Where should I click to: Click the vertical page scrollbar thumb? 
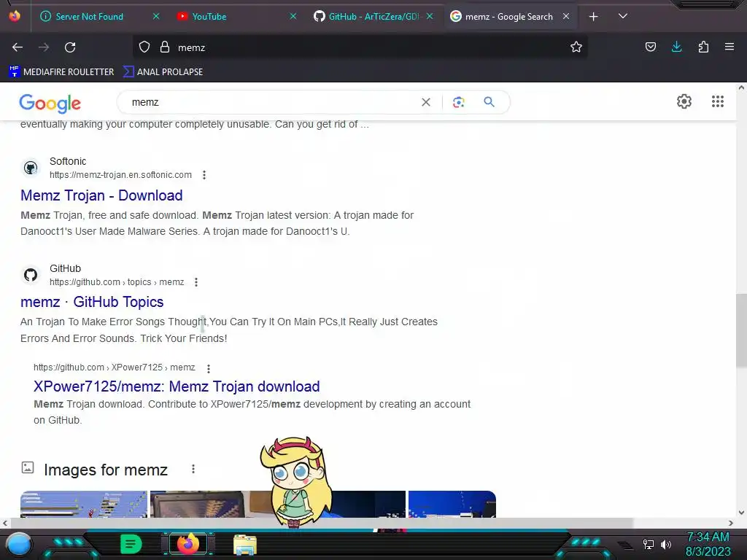[x=741, y=330]
